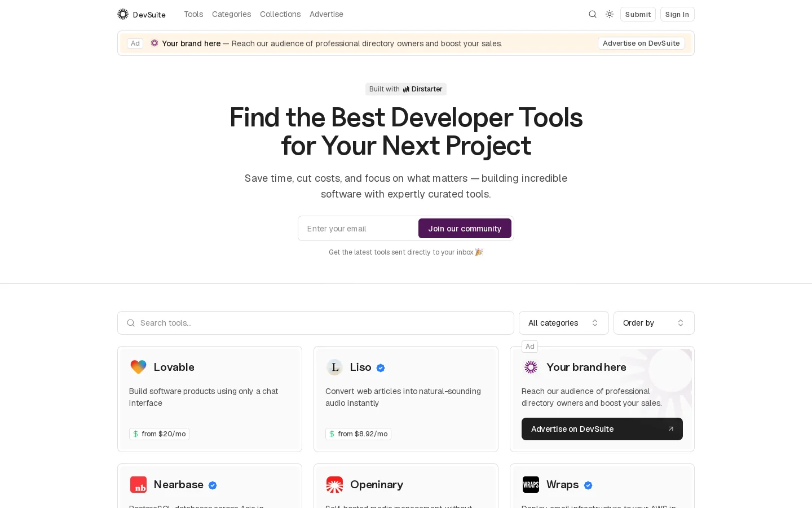Click purple sunburst icon in top banner
The width and height of the screenshot is (812, 508).
click(155, 43)
